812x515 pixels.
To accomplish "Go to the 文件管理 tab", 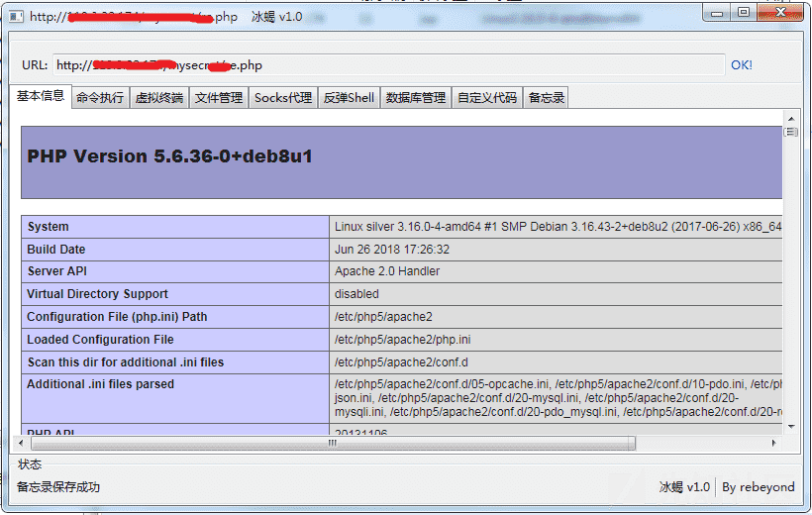I will tap(219, 97).
